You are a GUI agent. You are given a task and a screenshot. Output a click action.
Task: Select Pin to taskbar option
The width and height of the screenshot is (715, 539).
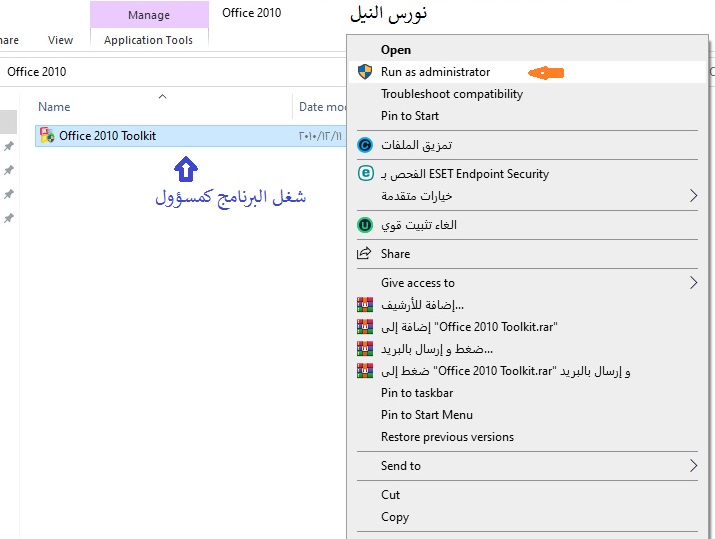pyautogui.click(x=416, y=393)
